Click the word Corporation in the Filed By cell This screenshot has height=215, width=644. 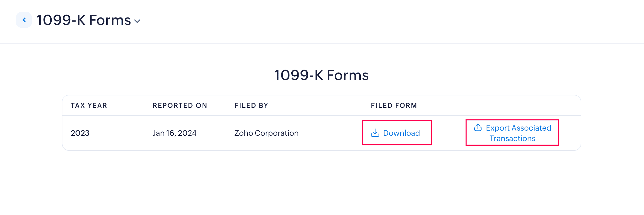[277, 133]
